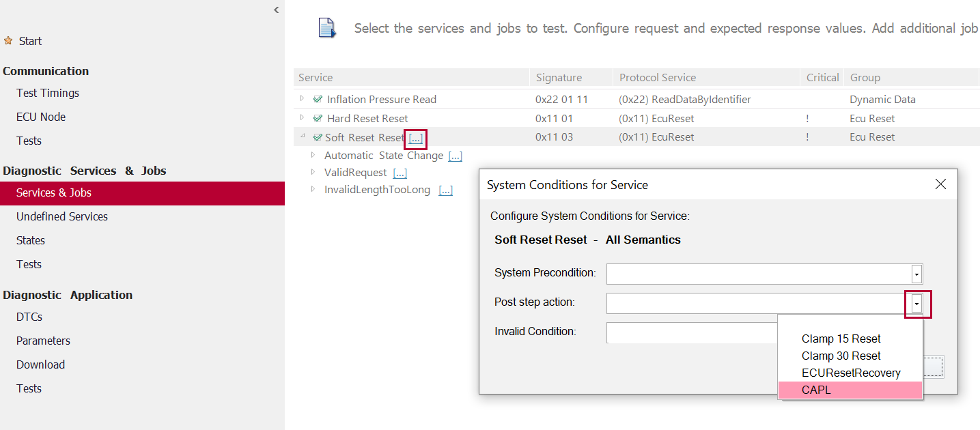
Task: Choose ECUResetRecovery from the list
Action: click(850, 373)
